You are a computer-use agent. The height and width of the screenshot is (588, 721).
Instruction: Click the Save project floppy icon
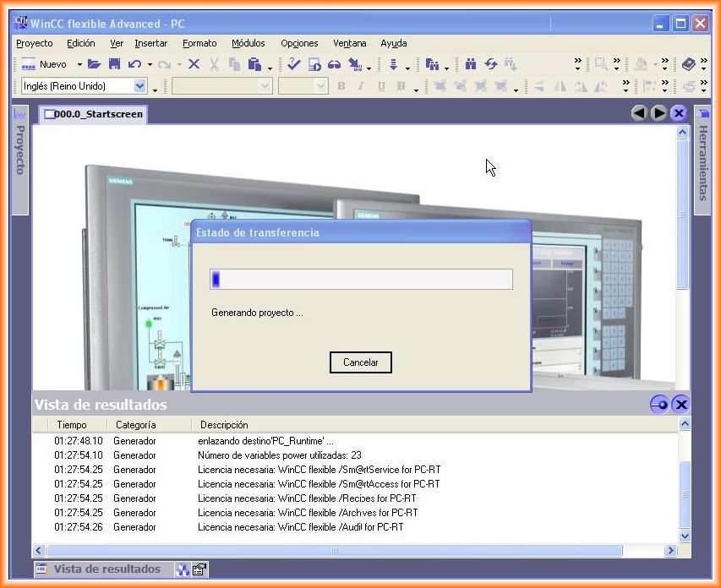114,64
